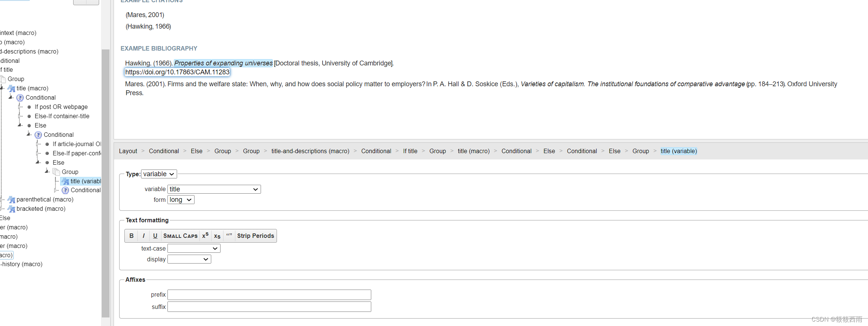Select title (variable) breadcrumb item
Viewport: 868px width, 326px height.
click(x=679, y=151)
